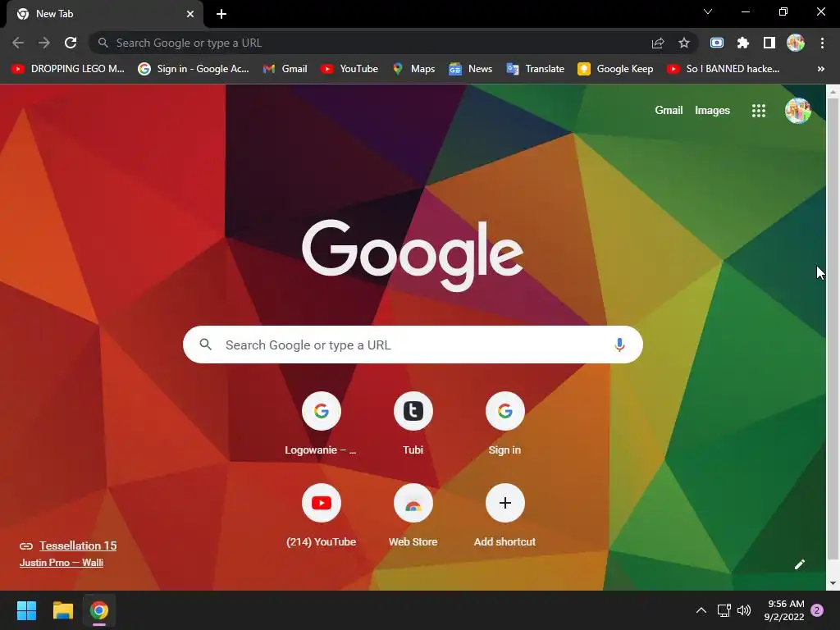This screenshot has height=630, width=840.
Task: Click the share page icon in address bar
Action: tap(658, 43)
